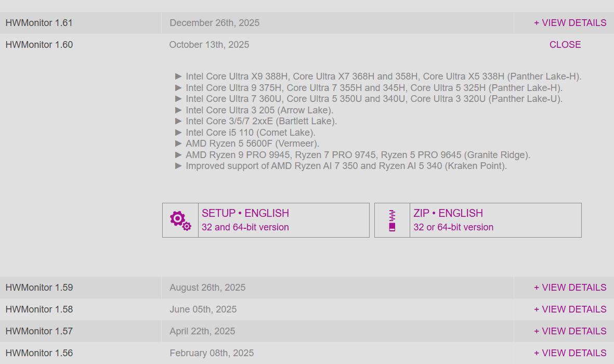Collapse HWMonitor 1.60 details with CLOSE

pyautogui.click(x=565, y=45)
